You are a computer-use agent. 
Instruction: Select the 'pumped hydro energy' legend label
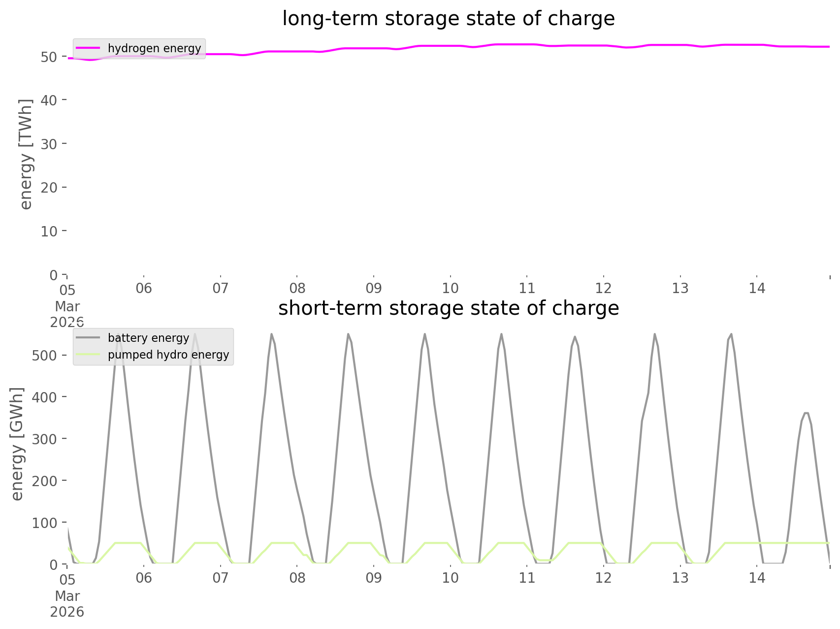pyautogui.click(x=168, y=355)
